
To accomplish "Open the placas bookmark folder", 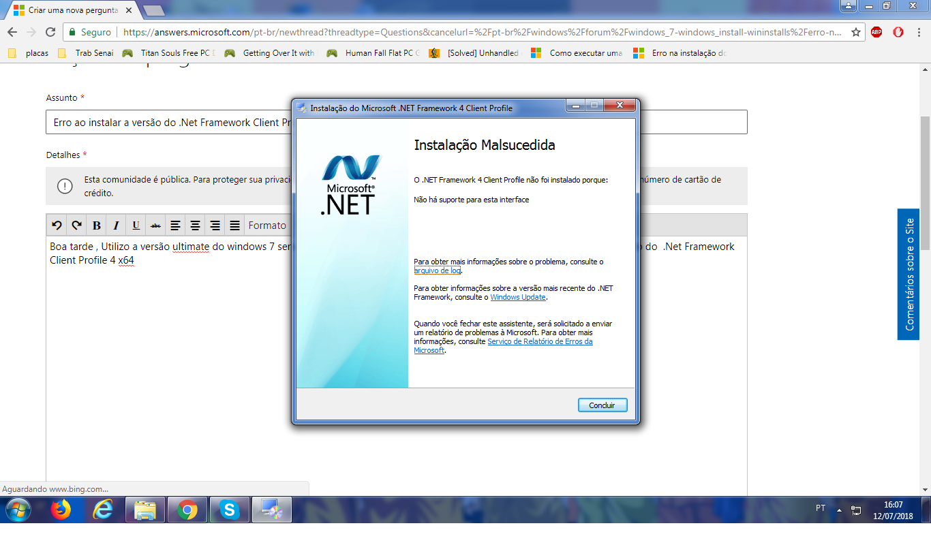I will 29,53.
